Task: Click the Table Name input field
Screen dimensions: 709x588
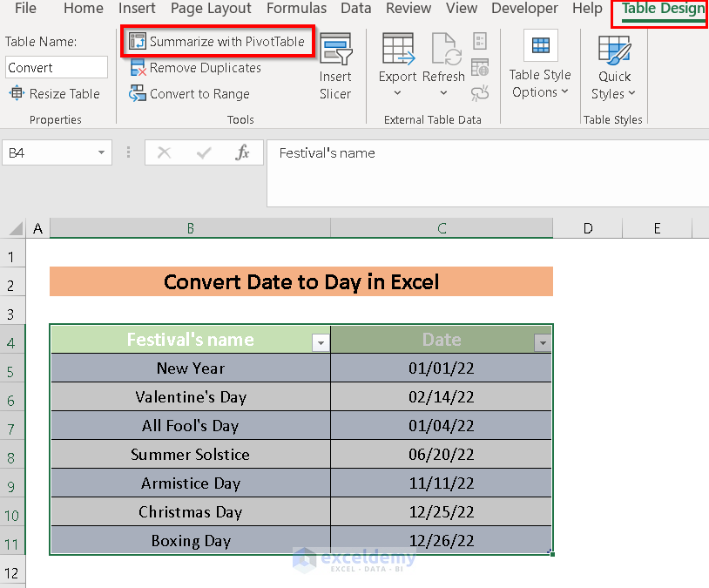Action: [x=57, y=68]
